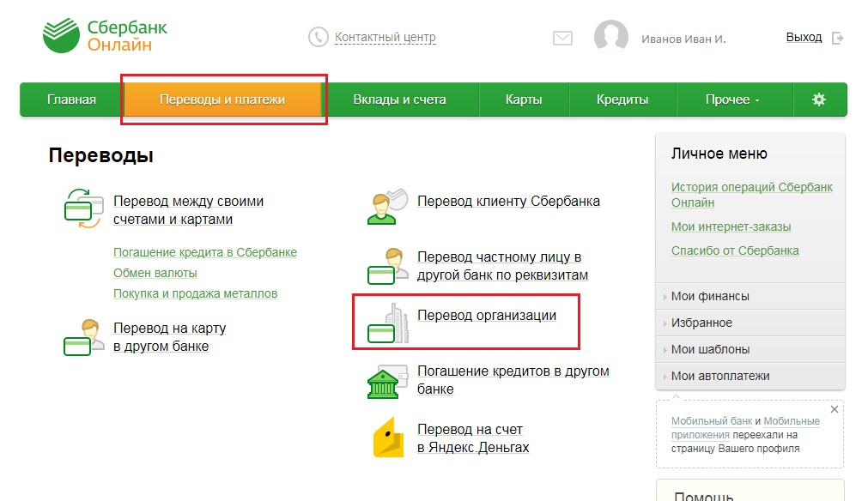This screenshot has width=868, height=501.
Task: Click the Мобильный банк link in the notice
Action: (x=712, y=421)
